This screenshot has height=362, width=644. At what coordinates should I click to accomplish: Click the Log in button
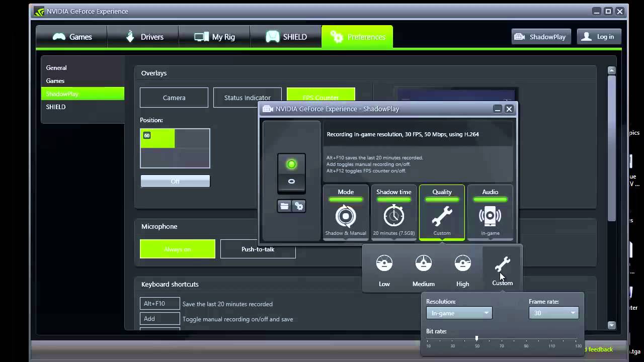[599, 37]
